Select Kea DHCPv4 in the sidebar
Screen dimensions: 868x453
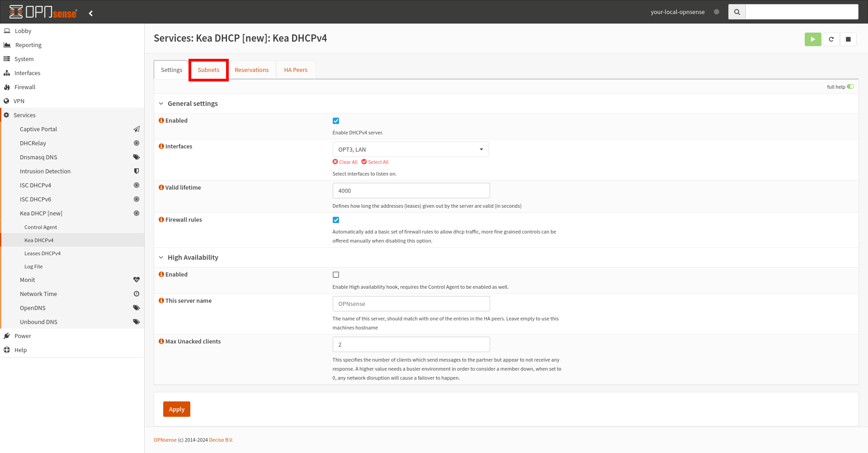pyautogui.click(x=72, y=240)
